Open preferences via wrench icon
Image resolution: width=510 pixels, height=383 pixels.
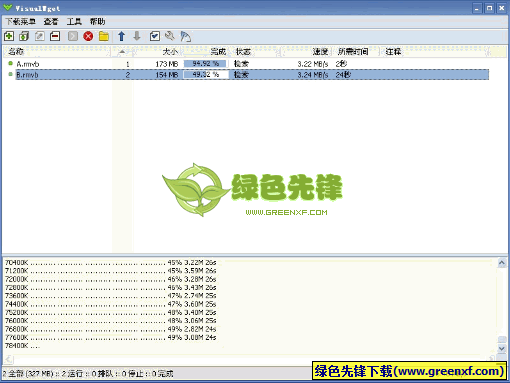[170, 36]
